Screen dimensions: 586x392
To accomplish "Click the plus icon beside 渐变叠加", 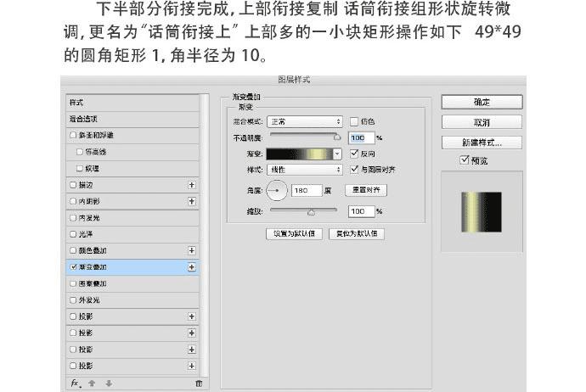I will [192, 267].
